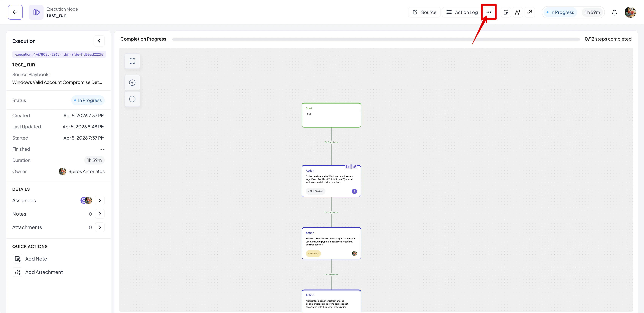
Task: Open the three-dots more options menu
Action: [x=489, y=12]
